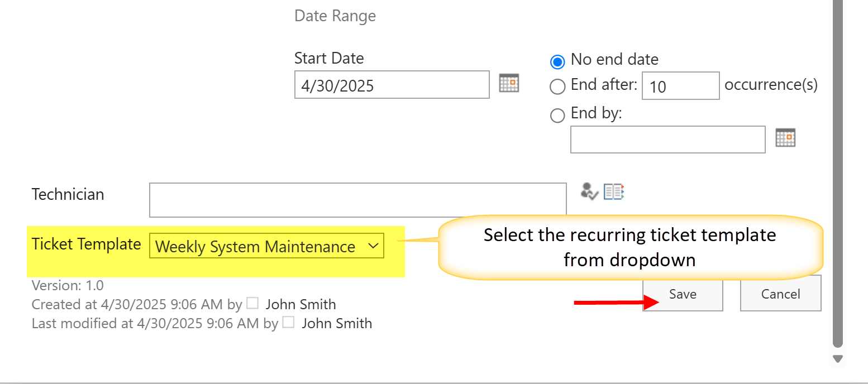Click the Check Names icon beside Technician
Image resolution: width=868 pixels, height=384 pixels.
[589, 191]
